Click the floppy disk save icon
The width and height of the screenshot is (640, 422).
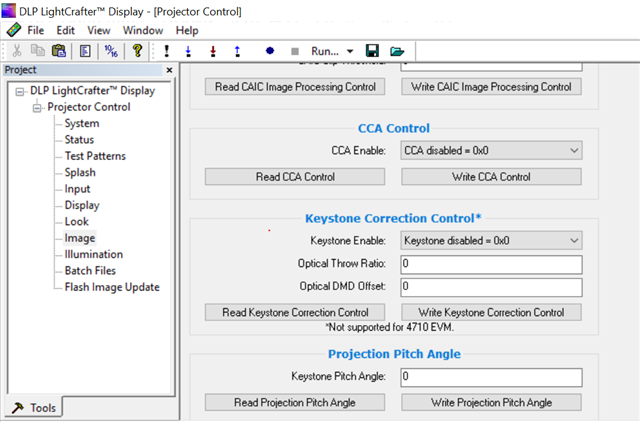coord(372,50)
